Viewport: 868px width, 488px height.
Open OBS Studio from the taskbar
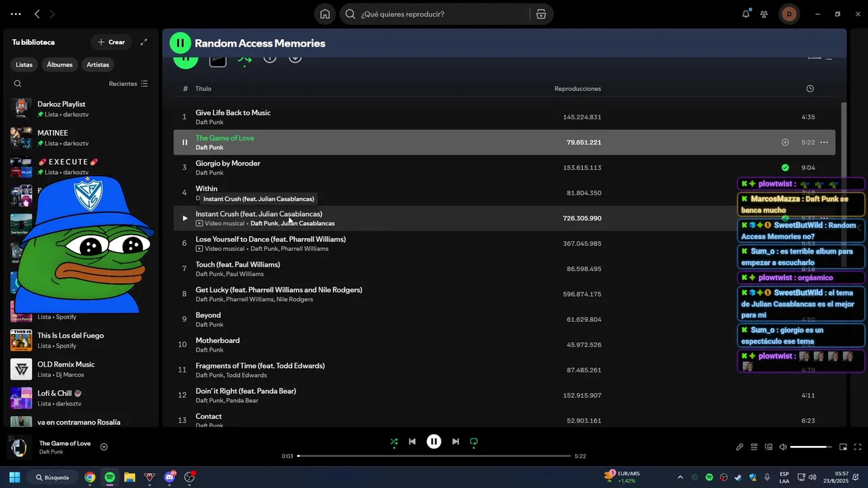pyautogui.click(x=190, y=477)
